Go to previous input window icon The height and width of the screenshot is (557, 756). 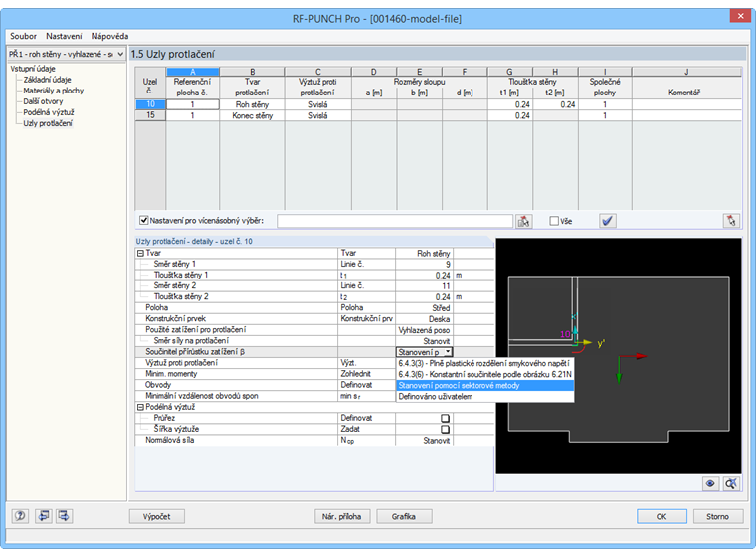pos(44,516)
